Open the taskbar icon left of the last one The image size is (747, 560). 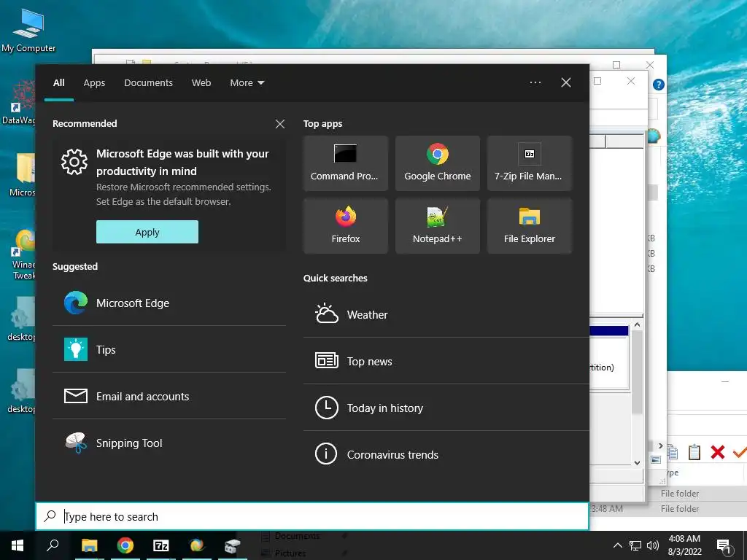[x=197, y=545]
